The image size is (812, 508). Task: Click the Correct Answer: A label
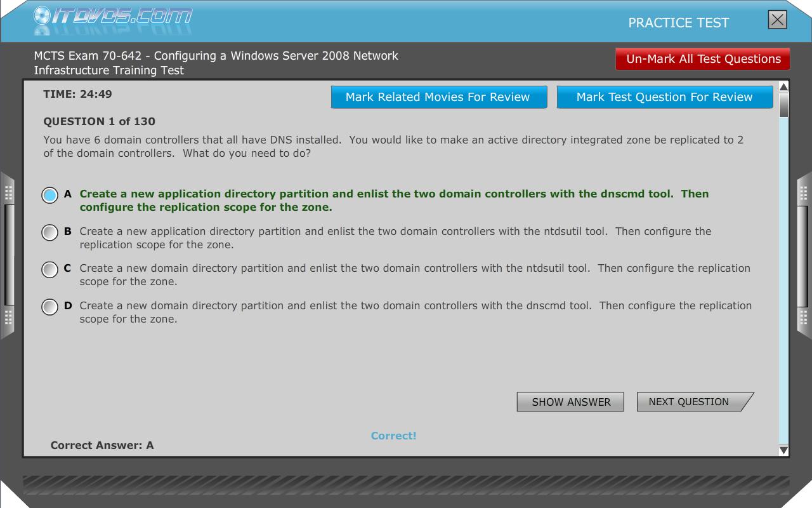click(102, 446)
